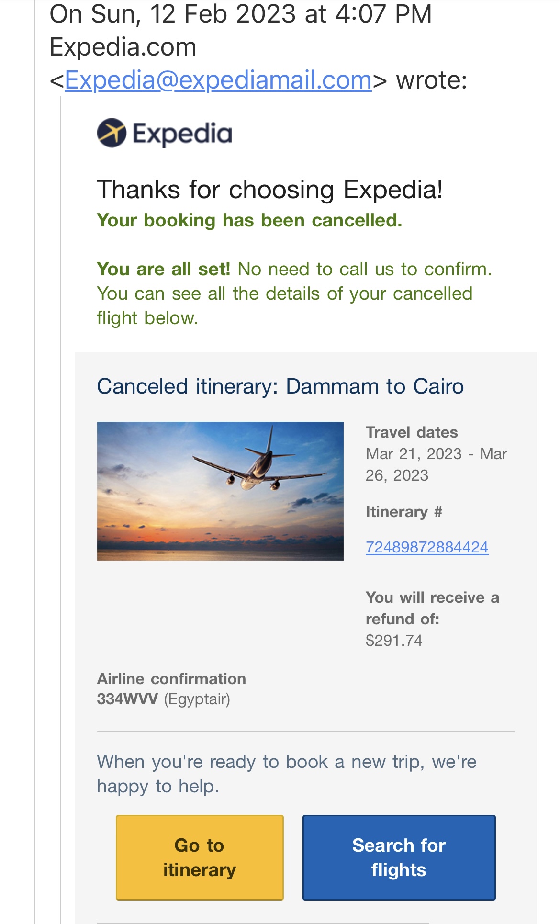Click the Thanks for choosing Expedia! heading
The height and width of the screenshot is (924, 560).
[269, 190]
